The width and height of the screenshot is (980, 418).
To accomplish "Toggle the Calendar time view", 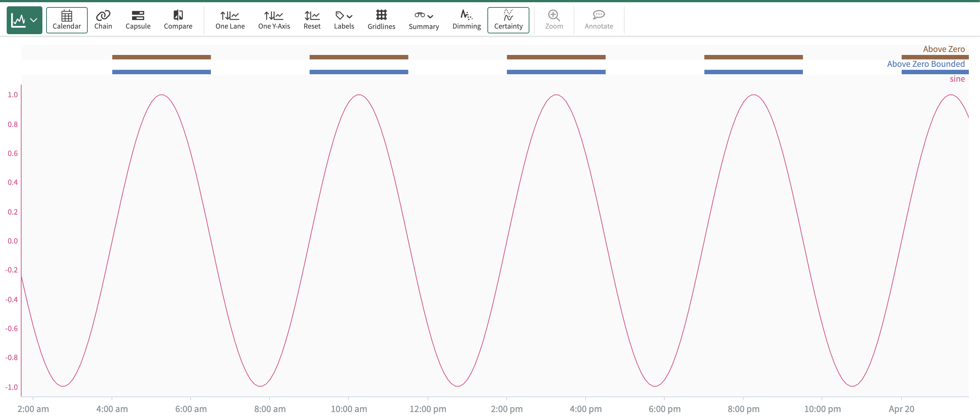I will (67, 20).
